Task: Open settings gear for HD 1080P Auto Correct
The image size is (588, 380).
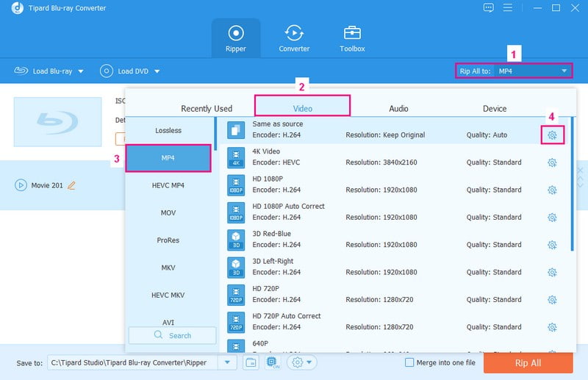Action: coord(552,218)
